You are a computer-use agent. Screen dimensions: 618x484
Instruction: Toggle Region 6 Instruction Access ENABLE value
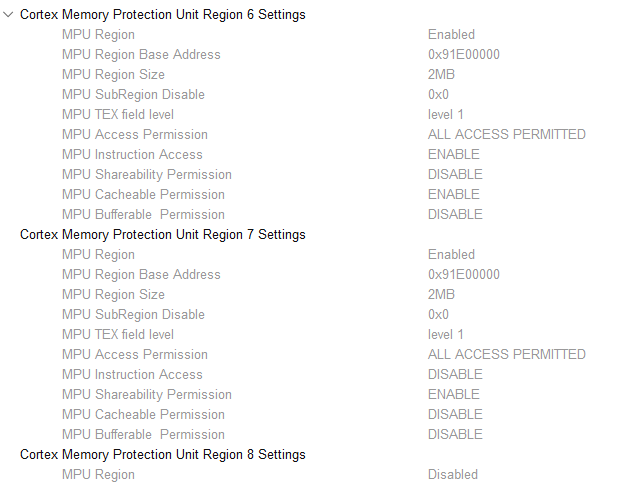click(453, 155)
